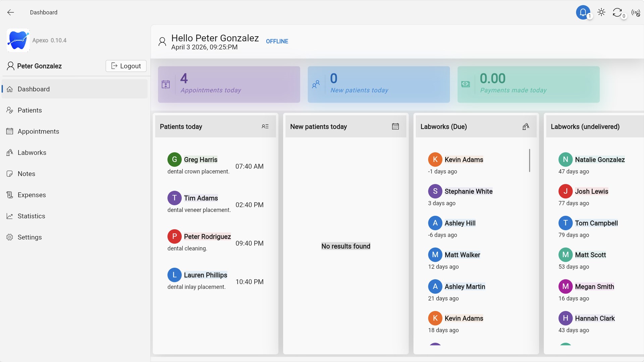Go to the Appointments section
This screenshot has width=644, height=362.
point(38,131)
